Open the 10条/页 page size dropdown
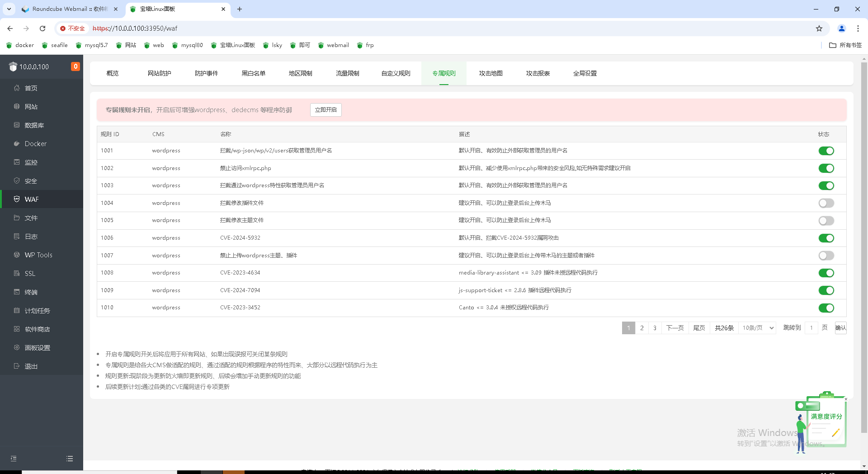This screenshot has width=868, height=474. point(758,328)
